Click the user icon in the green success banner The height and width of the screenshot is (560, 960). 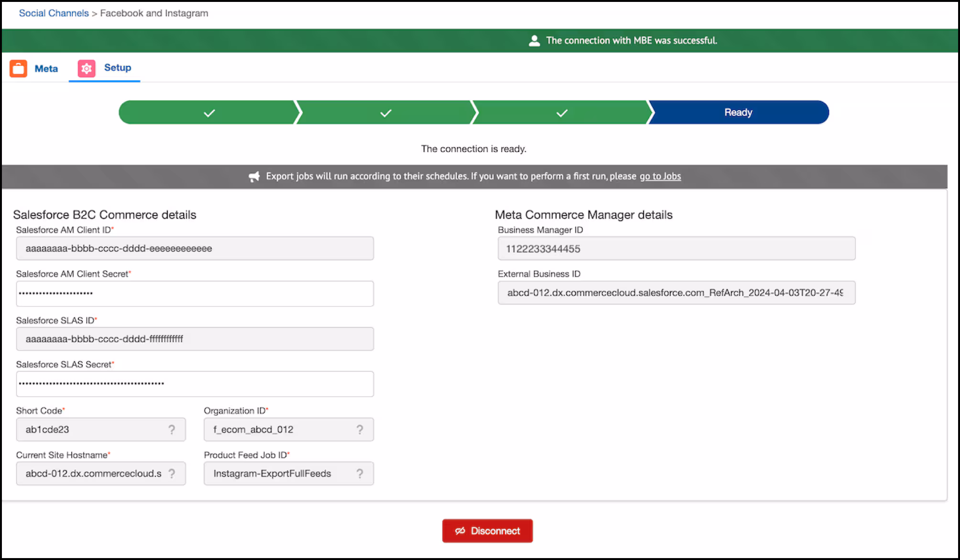click(x=535, y=41)
